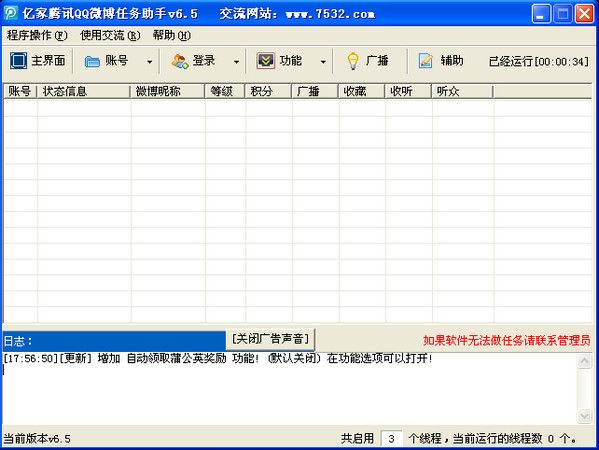Click the 广播 light bulb icon
The width and height of the screenshot is (599, 450).
coord(353,61)
